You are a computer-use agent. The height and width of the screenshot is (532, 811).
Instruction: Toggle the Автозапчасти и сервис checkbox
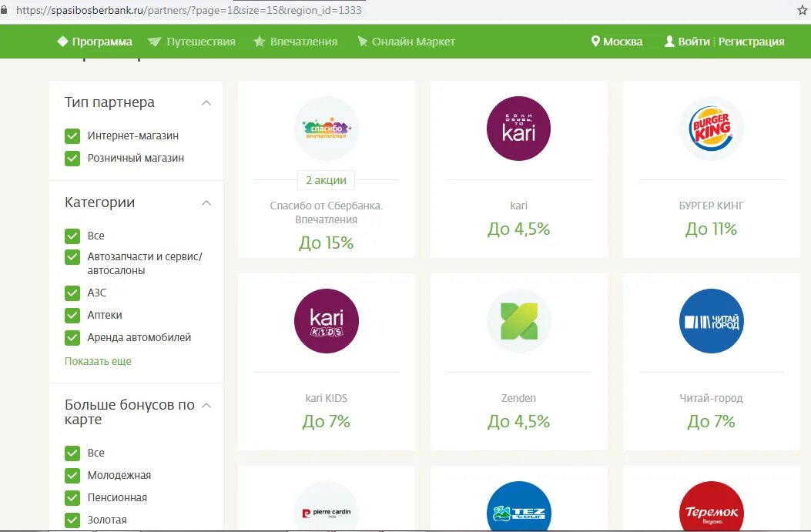click(72, 257)
